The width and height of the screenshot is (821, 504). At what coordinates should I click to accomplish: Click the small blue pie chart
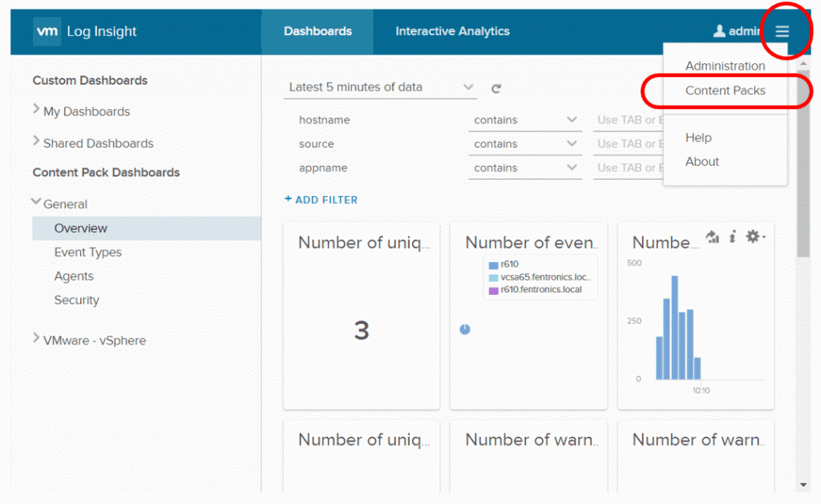[465, 329]
